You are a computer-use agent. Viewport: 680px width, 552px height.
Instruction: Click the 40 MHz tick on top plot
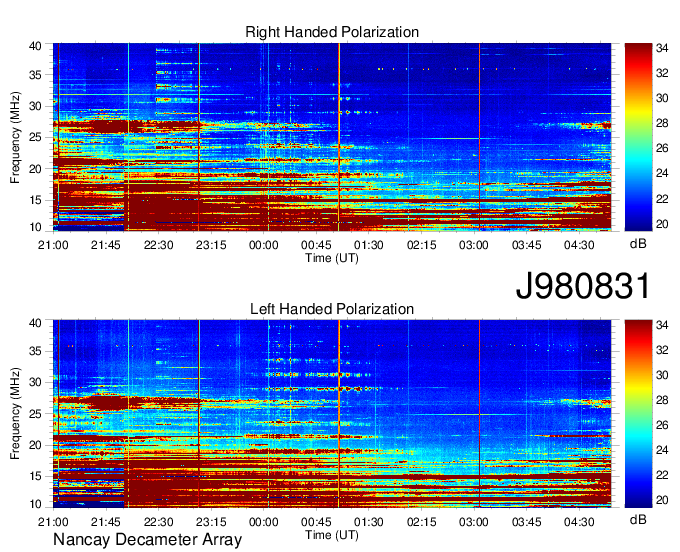pyautogui.click(x=35, y=46)
